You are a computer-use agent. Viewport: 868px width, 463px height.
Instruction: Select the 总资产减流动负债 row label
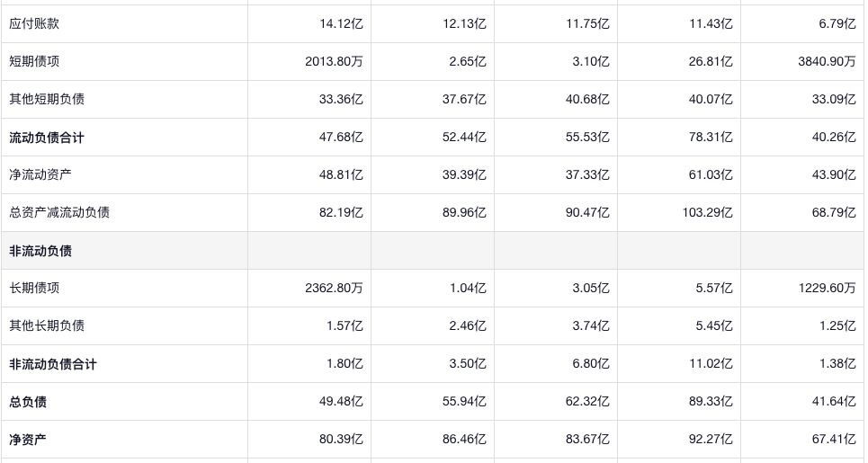(59, 213)
